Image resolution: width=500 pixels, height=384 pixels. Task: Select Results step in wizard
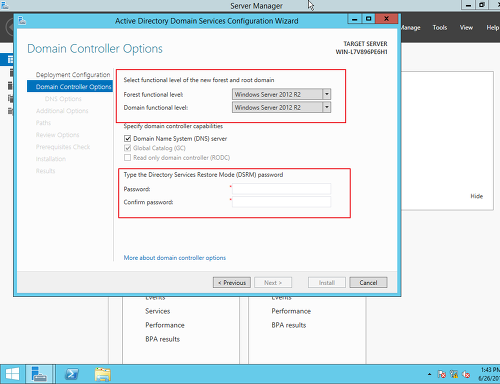pos(45,171)
